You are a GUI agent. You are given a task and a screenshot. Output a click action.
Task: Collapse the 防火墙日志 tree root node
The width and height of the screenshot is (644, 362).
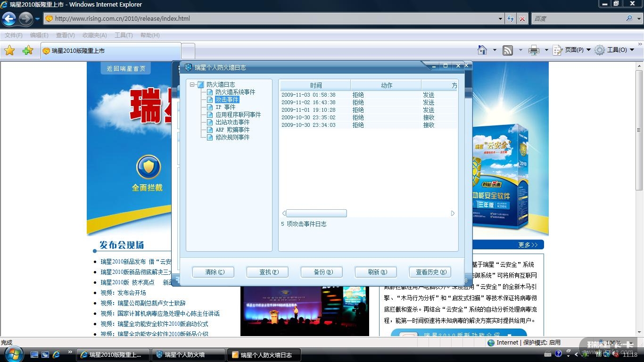click(192, 85)
